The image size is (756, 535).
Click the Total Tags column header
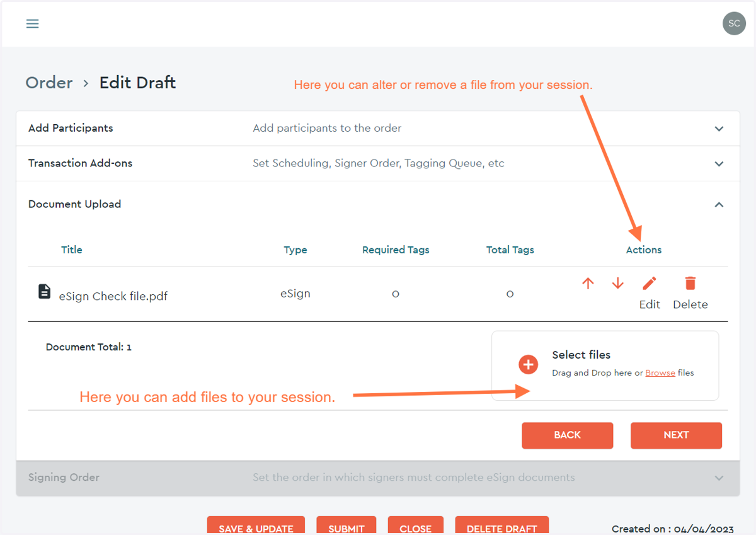[510, 250]
